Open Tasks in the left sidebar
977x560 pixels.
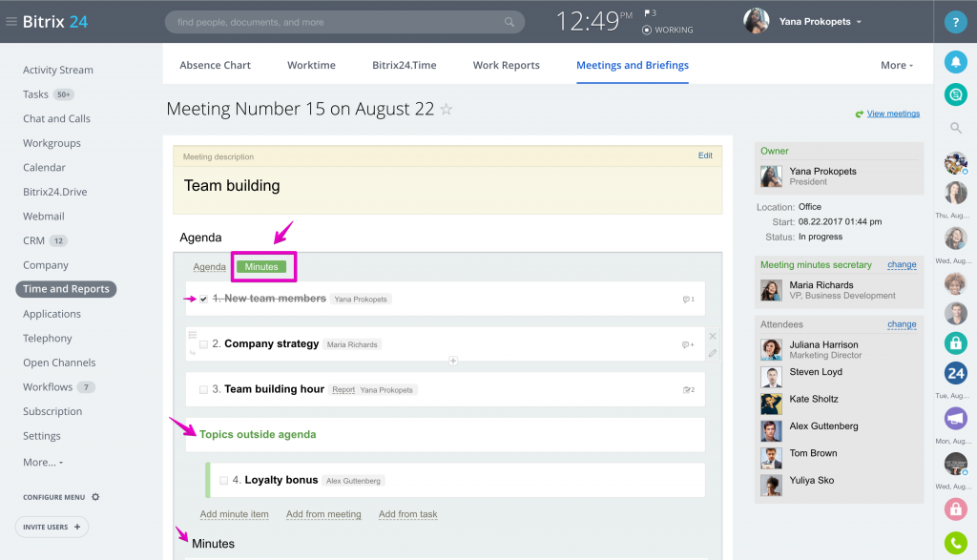(x=35, y=94)
